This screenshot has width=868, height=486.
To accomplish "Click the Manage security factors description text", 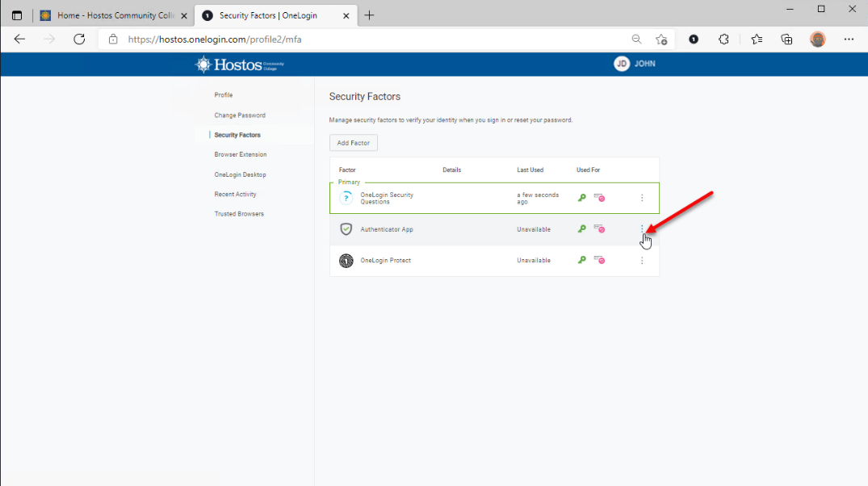I will pos(451,120).
